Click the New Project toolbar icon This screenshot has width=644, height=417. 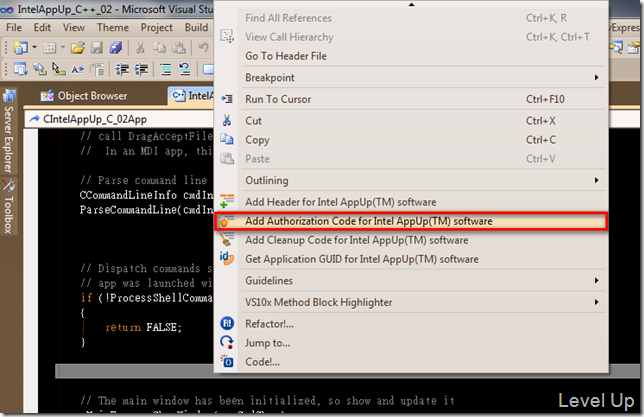tap(20, 48)
